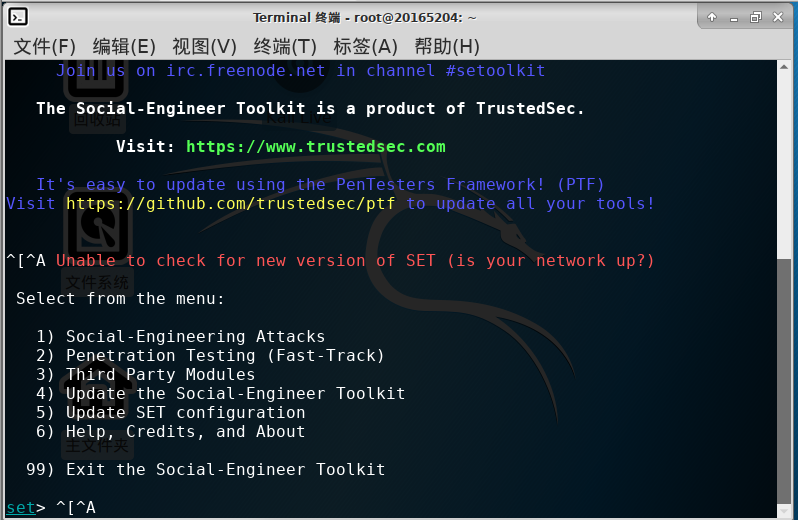
Task: Click '99) Exit the Social-Engineer Toolkit' line
Action: coord(206,469)
